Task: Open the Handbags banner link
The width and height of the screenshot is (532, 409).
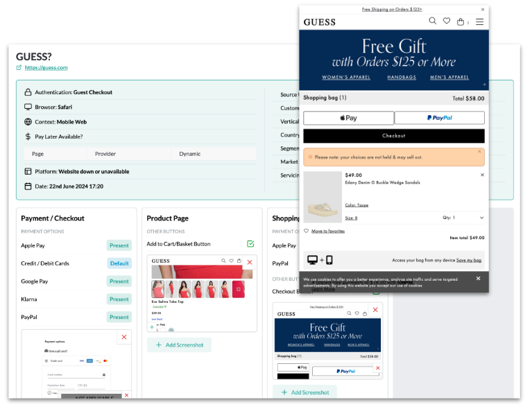Action: click(402, 78)
